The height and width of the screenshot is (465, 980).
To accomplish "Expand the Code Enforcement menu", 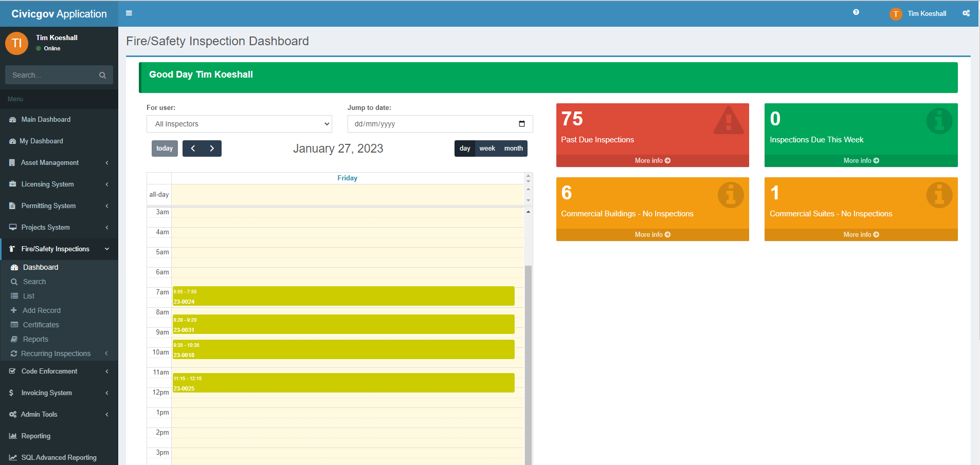I will (49, 371).
